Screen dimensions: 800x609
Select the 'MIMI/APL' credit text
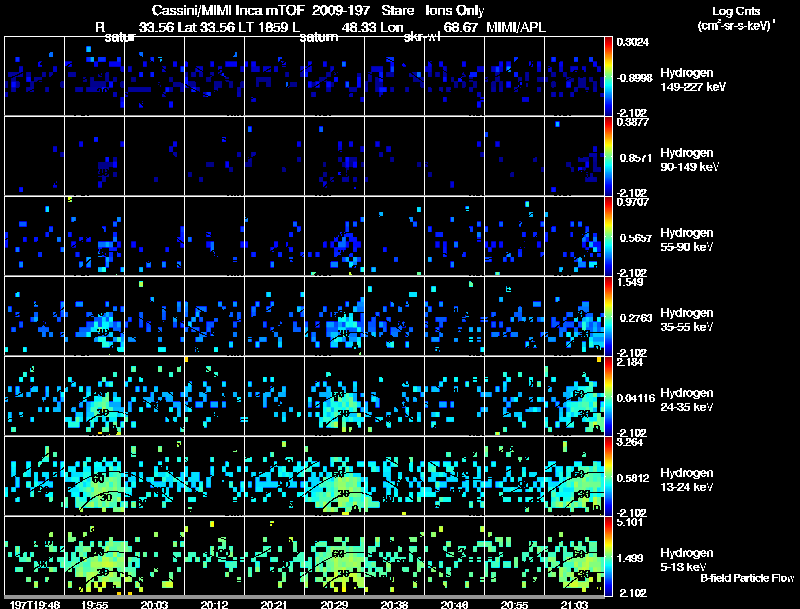(x=516, y=28)
